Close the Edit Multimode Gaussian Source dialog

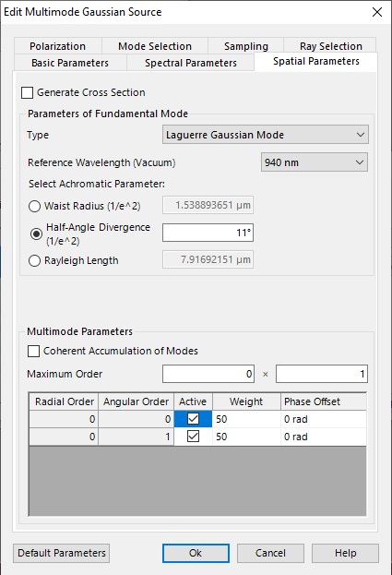[x=377, y=12]
